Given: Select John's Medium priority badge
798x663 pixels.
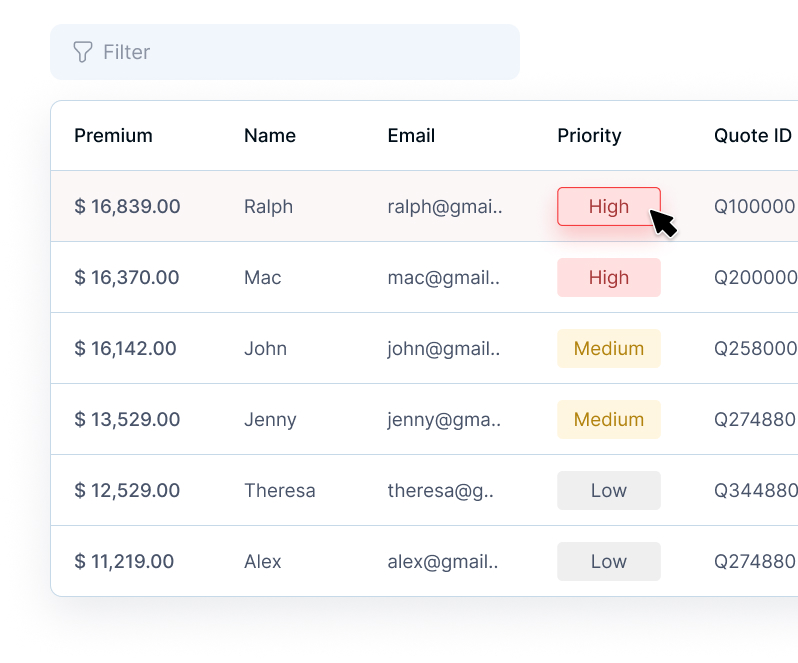Looking at the screenshot, I should point(608,349).
